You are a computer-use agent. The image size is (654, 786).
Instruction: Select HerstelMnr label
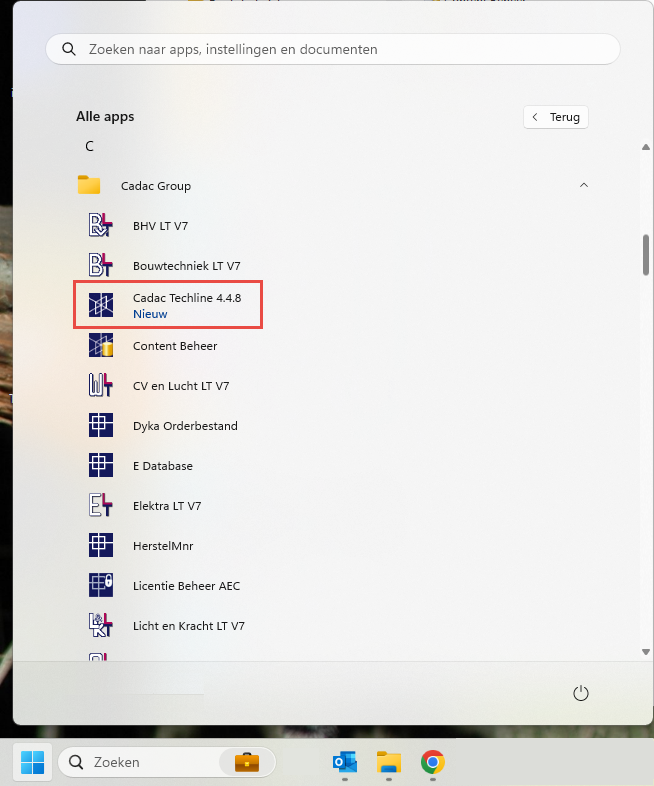pyautogui.click(x=163, y=546)
